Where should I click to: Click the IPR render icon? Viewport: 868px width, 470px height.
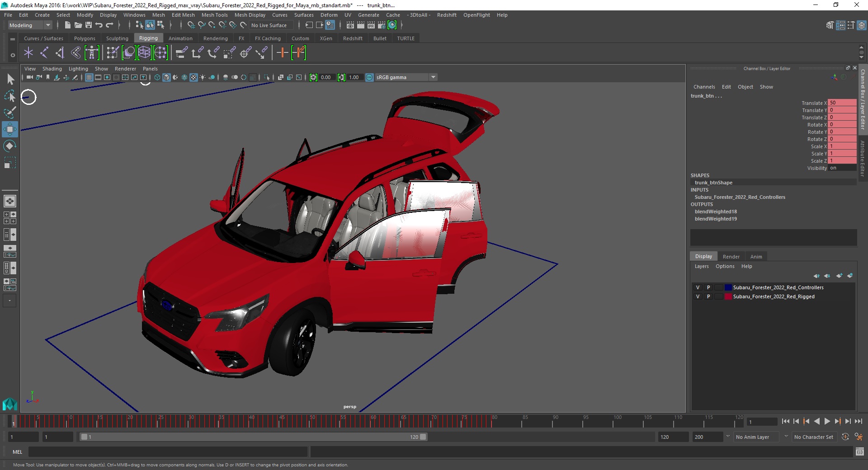coord(371,25)
